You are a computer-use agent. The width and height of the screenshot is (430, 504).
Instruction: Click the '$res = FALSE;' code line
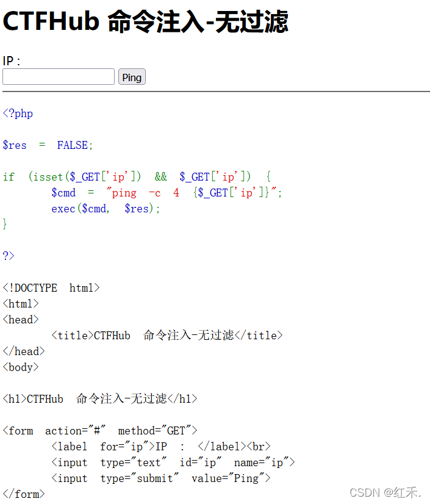48,145
